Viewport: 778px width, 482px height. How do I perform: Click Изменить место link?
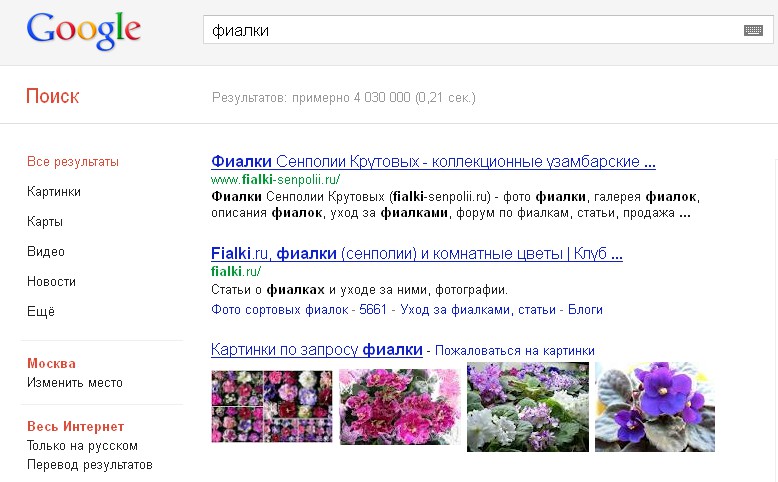click(x=74, y=383)
